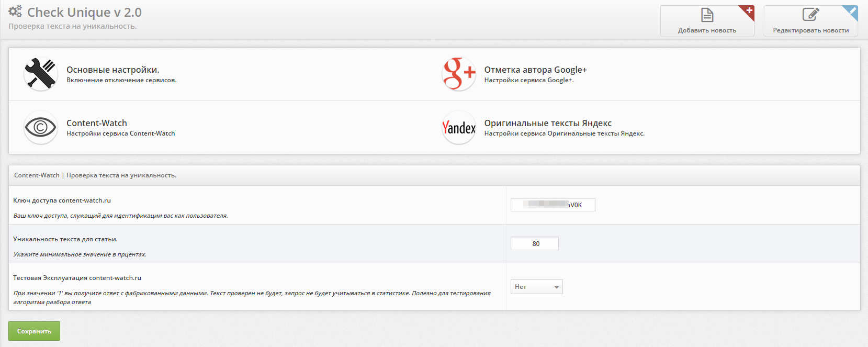Open Content-Watch settings link
Image resolution: width=868 pixels, height=347 pixels.
[x=97, y=123]
